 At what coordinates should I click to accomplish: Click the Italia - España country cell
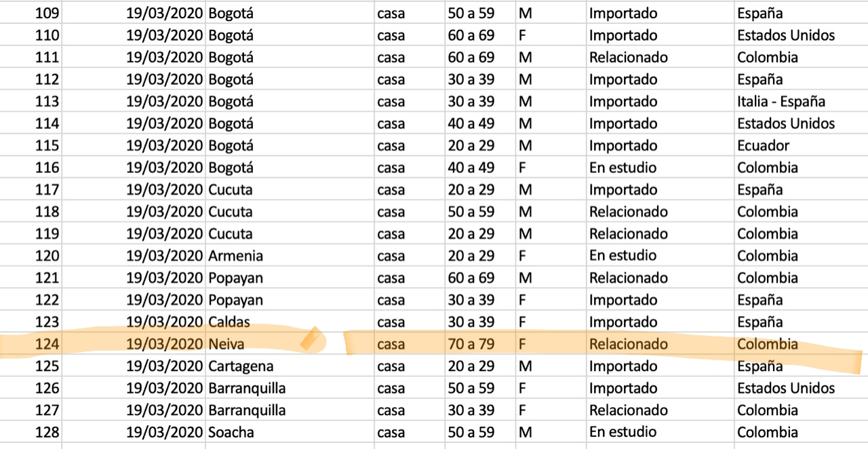coord(801,101)
